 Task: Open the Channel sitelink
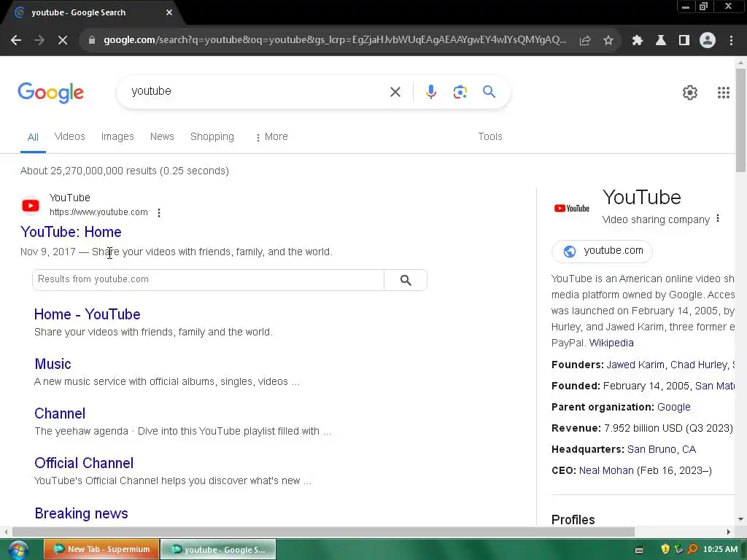60,413
